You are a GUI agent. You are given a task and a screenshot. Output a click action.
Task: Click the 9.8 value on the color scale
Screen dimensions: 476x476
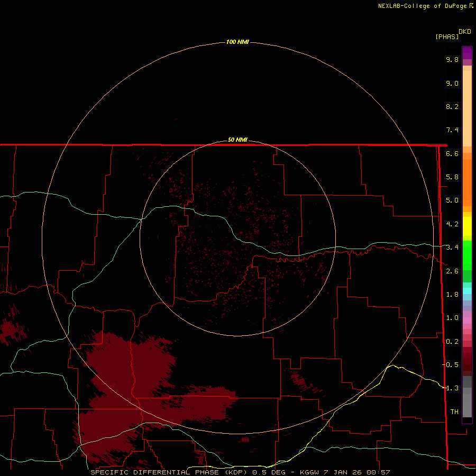click(452, 59)
